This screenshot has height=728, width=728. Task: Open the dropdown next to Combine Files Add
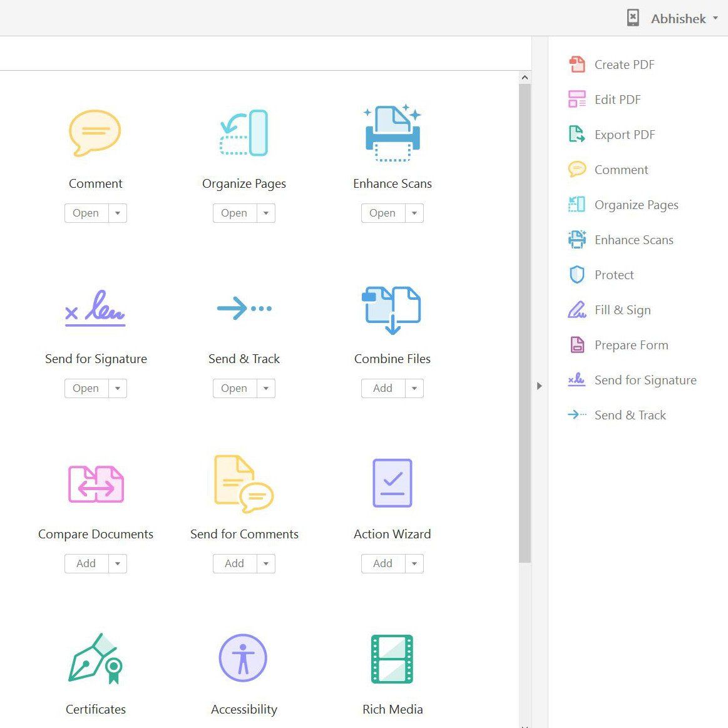414,388
